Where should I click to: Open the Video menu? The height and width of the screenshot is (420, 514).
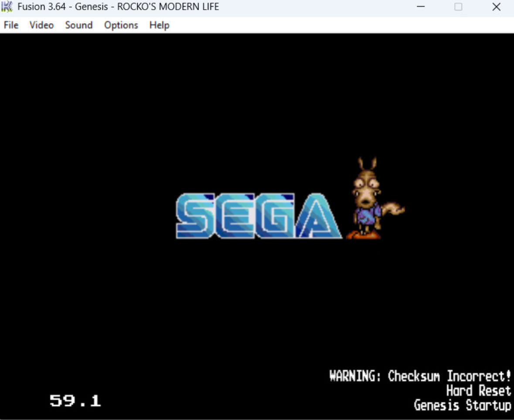click(x=41, y=25)
